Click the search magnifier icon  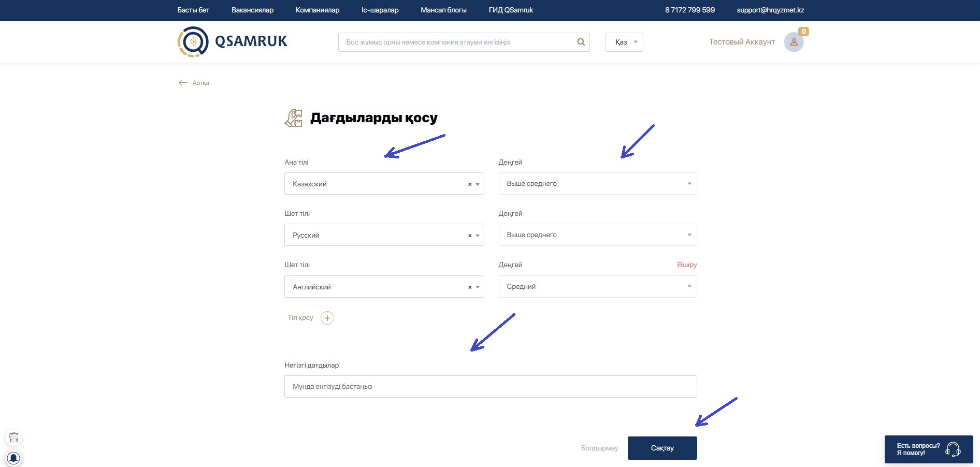[x=581, y=42]
